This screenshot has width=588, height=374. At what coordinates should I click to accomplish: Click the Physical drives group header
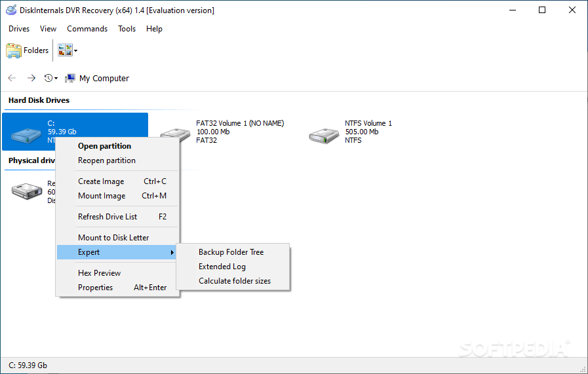(x=31, y=160)
